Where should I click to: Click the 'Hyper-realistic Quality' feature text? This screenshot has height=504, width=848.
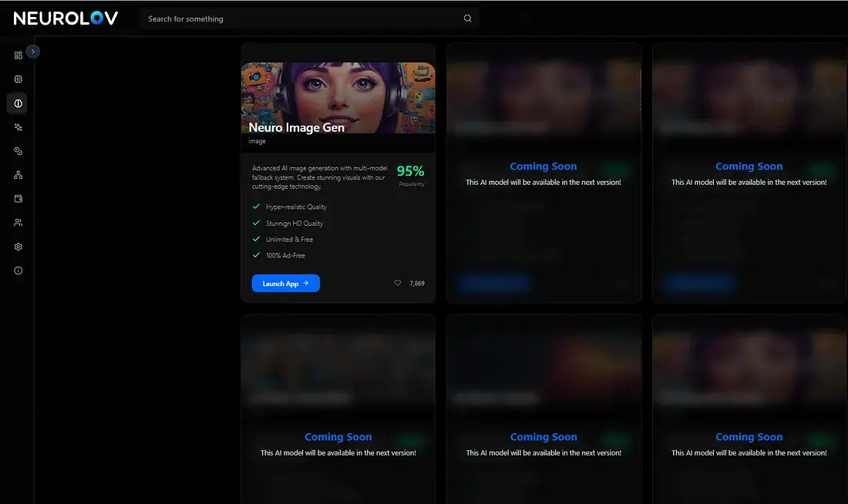(x=296, y=207)
